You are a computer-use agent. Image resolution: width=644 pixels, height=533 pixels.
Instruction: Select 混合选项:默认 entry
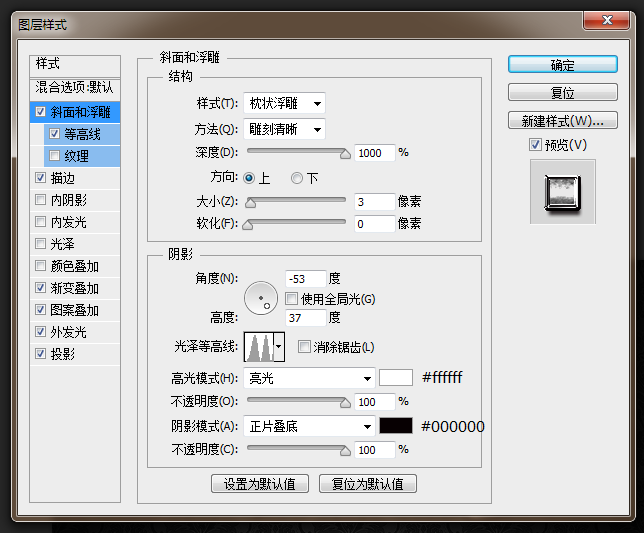coord(75,87)
